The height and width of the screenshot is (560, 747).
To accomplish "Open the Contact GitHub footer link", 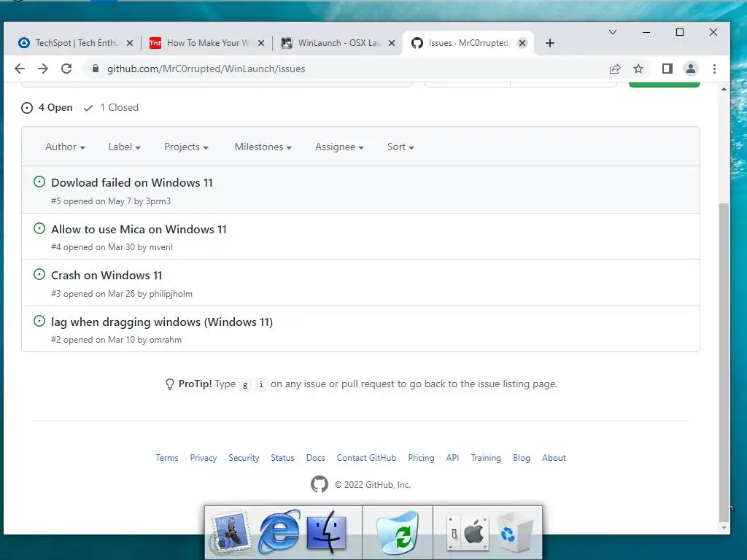I will 366,458.
